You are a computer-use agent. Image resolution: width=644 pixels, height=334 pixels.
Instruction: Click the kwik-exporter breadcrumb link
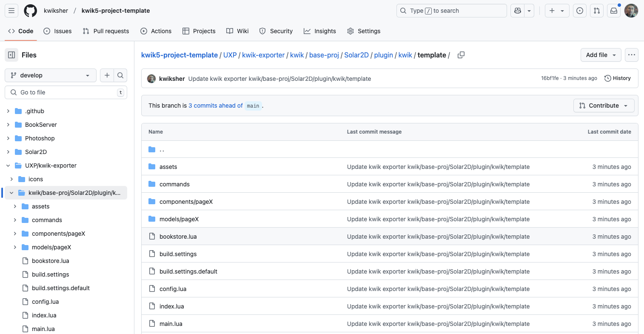(x=263, y=55)
